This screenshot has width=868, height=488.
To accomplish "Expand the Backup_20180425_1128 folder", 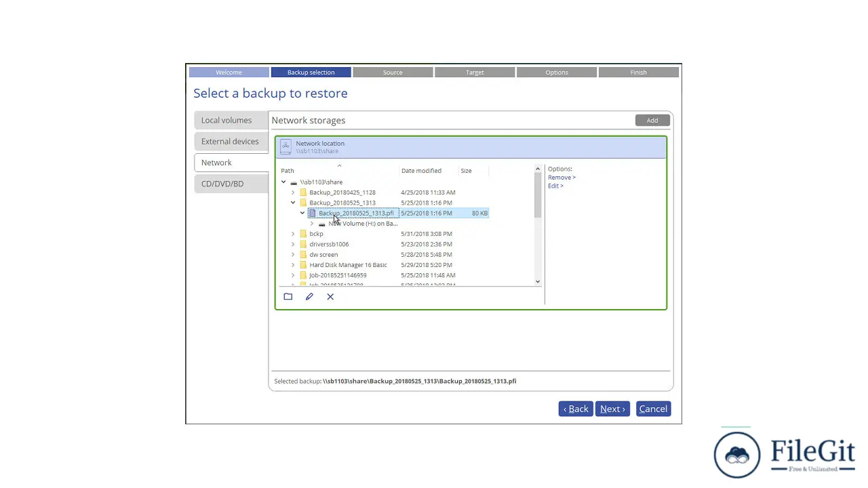I will point(293,192).
